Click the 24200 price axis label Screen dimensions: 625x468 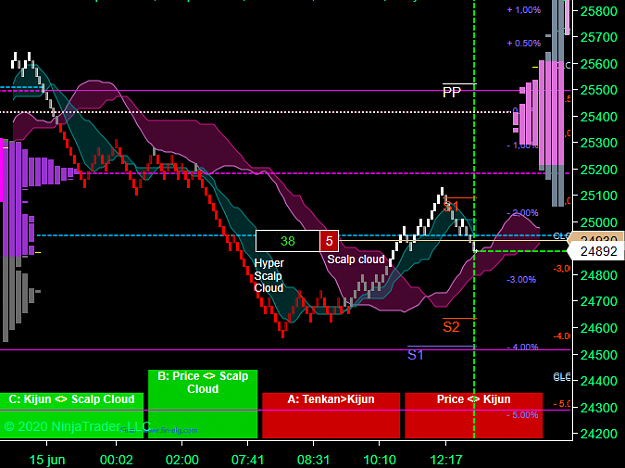pos(599,434)
